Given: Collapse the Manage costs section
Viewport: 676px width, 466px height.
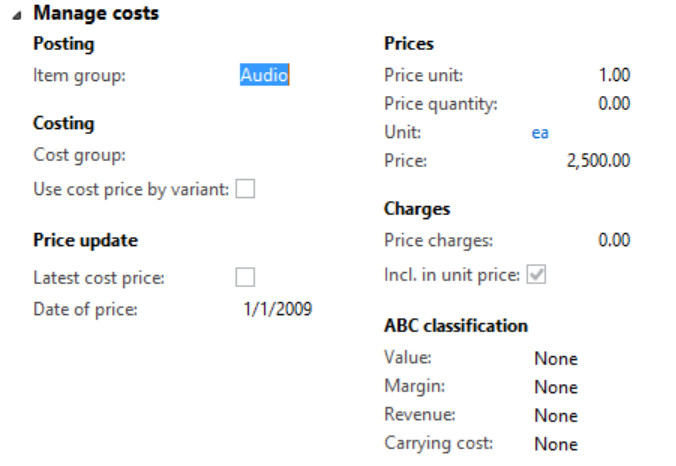Looking at the screenshot, I should coord(17,15).
